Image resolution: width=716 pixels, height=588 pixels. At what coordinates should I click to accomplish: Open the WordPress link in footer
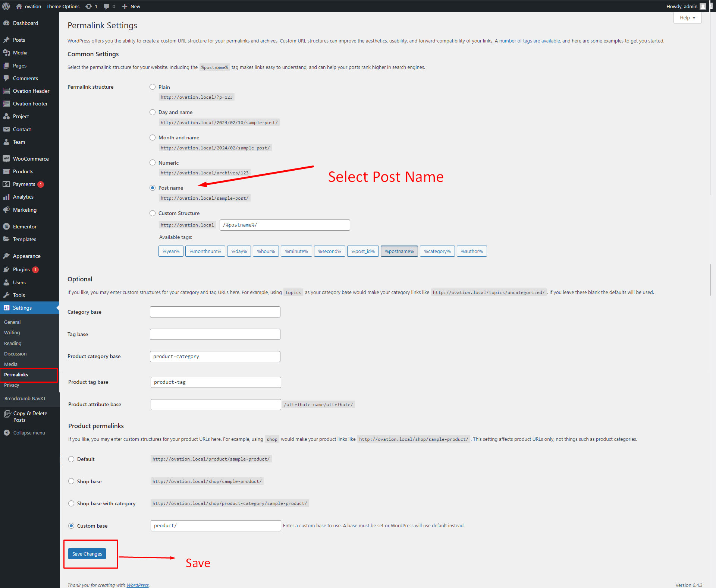coord(137,585)
